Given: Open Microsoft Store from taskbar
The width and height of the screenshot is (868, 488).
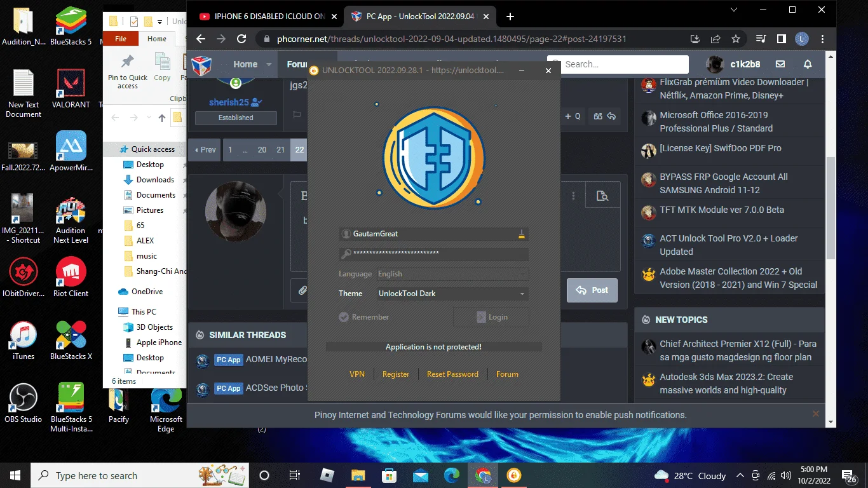Looking at the screenshot, I should (x=390, y=475).
